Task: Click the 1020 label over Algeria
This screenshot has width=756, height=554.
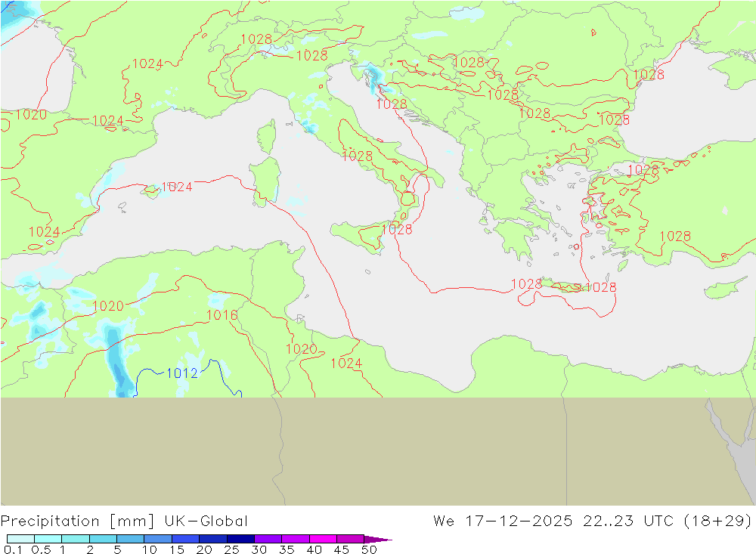Action: 108,305
